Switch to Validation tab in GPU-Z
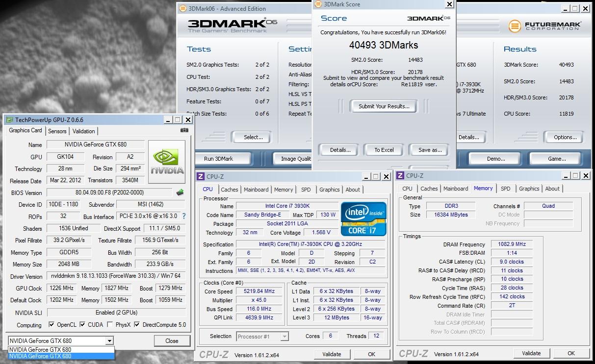595x364 pixels. point(84,131)
